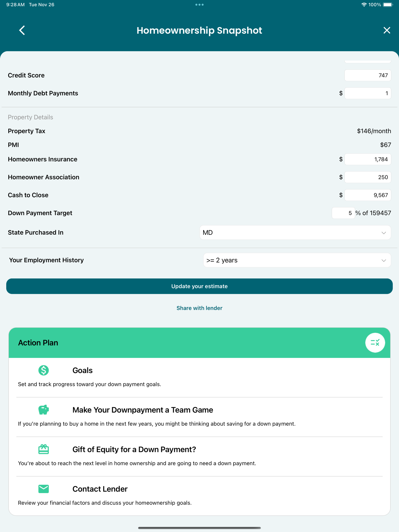The image size is (399, 532).
Task: Close the Homeownership Snapshot screen
Action: click(387, 30)
